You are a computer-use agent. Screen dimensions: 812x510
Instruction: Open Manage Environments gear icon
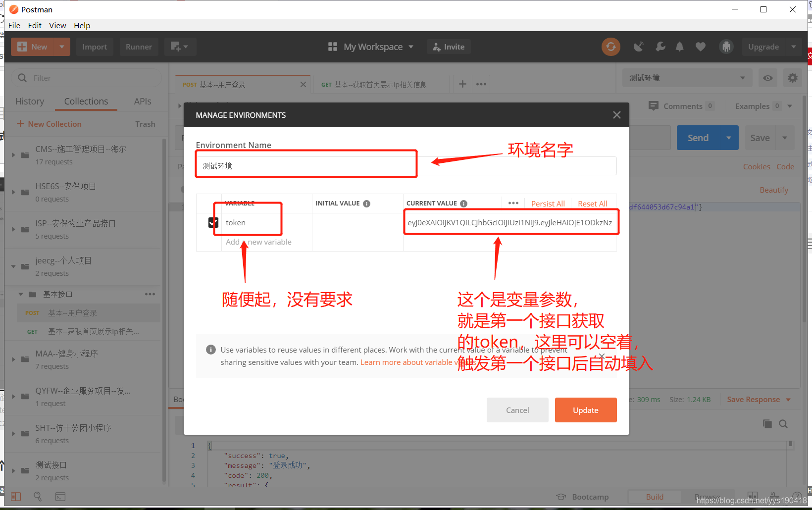pos(792,78)
